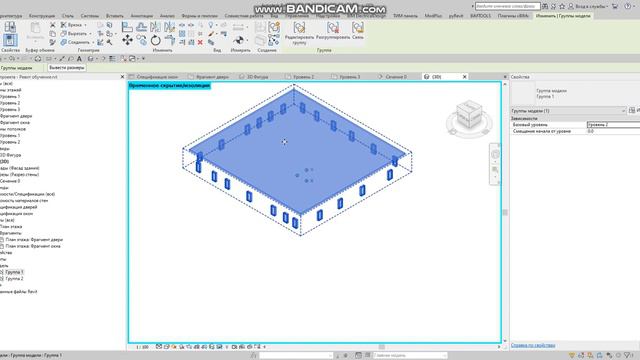Open the Соединить dropdown arrow
640x360 pixels.
(x=93, y=42)
